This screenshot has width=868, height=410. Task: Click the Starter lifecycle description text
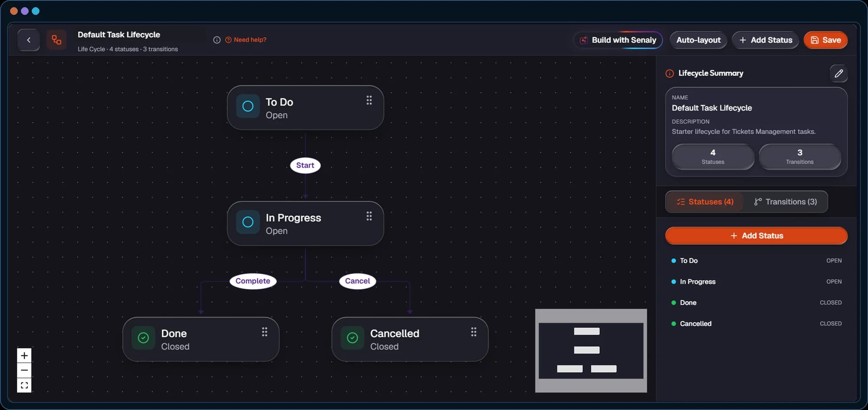click(x=743, y=132)
